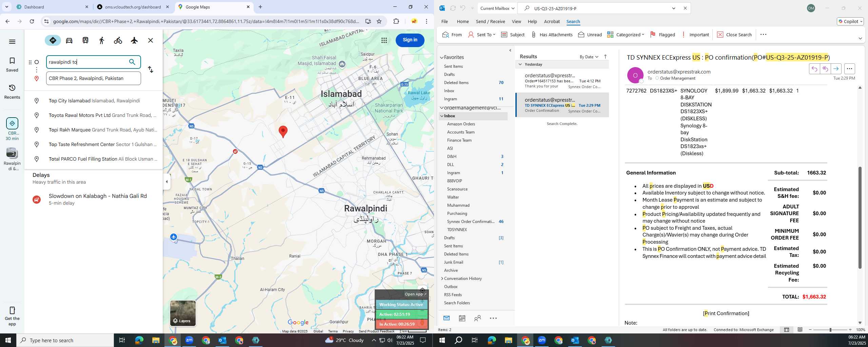Screen dimensions: 868x347
Task: Select Transit travel mode icon
Action: point(85,40)
